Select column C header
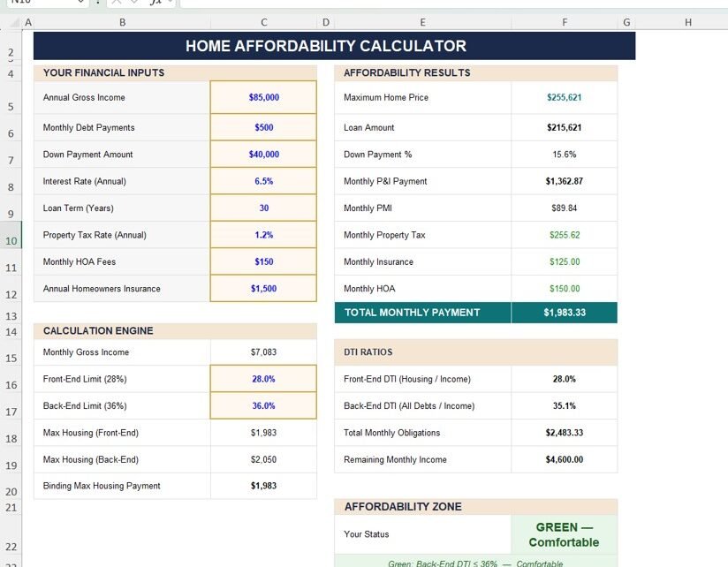 263,22
